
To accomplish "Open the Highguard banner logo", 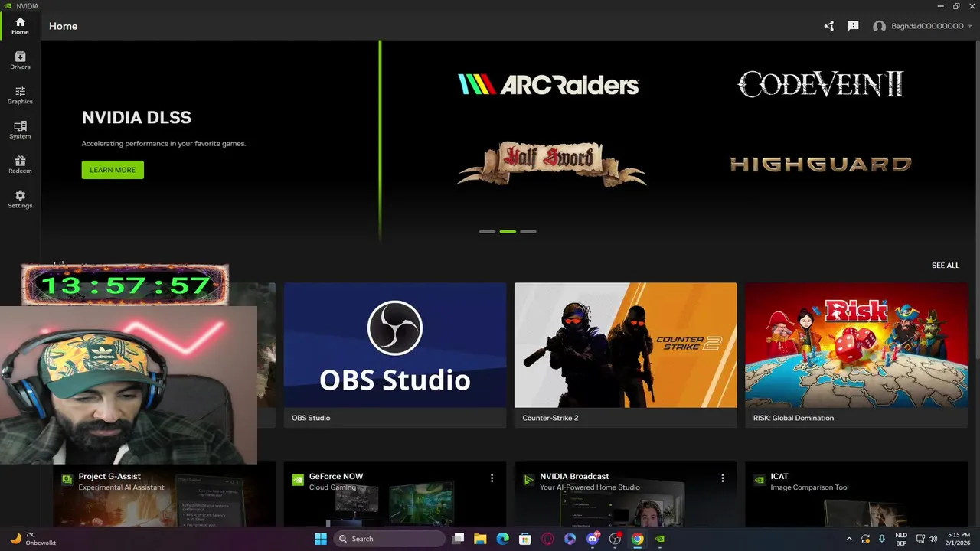I will click(x=820, y=164).
